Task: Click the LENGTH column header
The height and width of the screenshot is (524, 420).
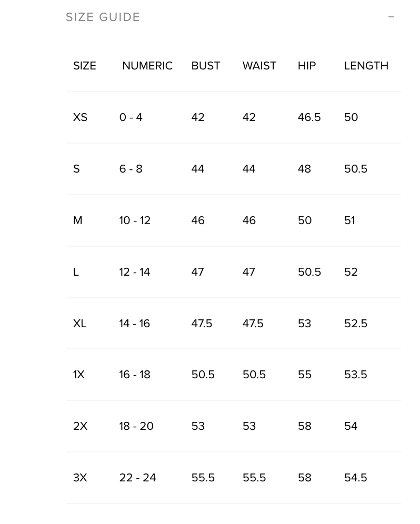Action: click(366, 66)
